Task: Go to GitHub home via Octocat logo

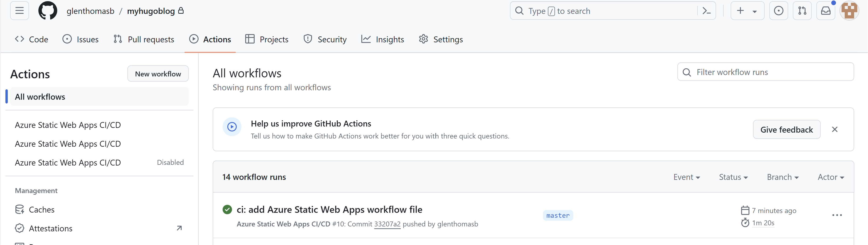Action: [x=48, y=11]
